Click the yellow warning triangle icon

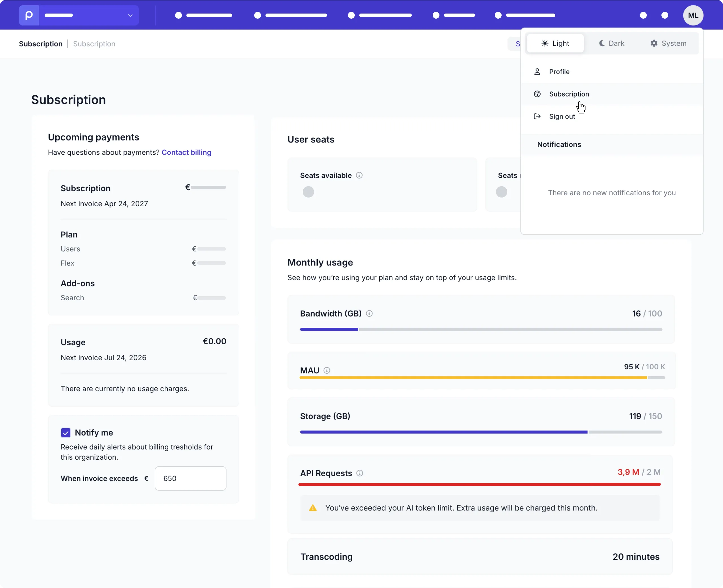(x=313, y=508)
